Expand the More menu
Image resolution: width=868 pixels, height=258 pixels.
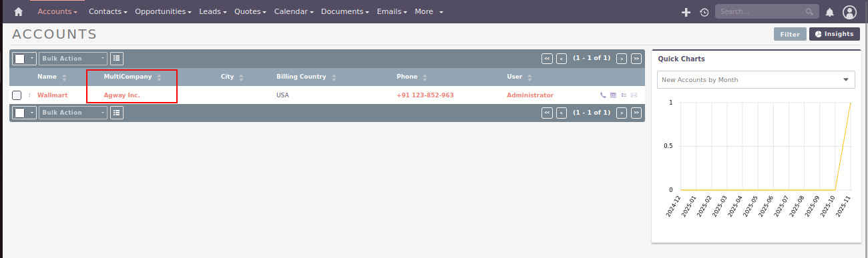[428, 12]
